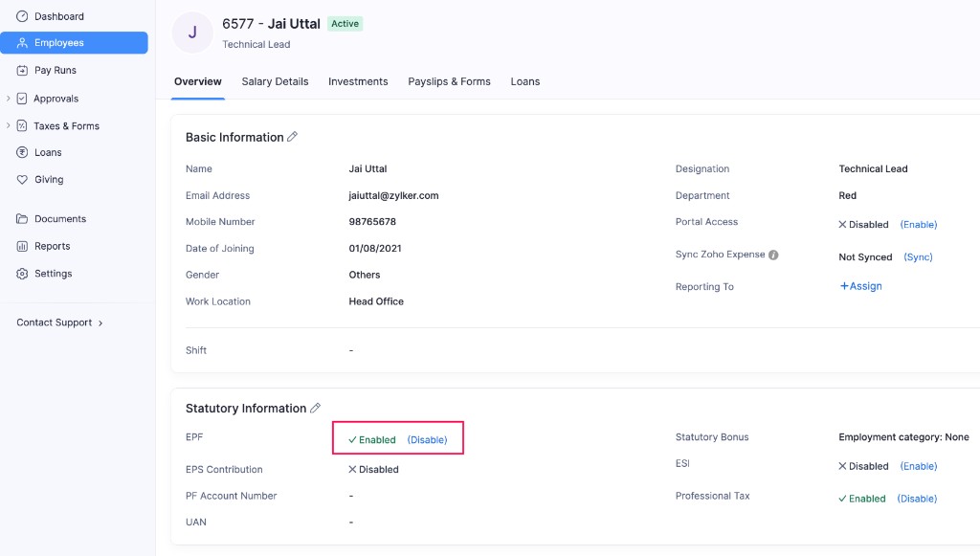Image resolution: width=980 pixels, height=556 pixels.
Task: Expand the Taxes & Forms menu chevron
Action: pos(8,125)
